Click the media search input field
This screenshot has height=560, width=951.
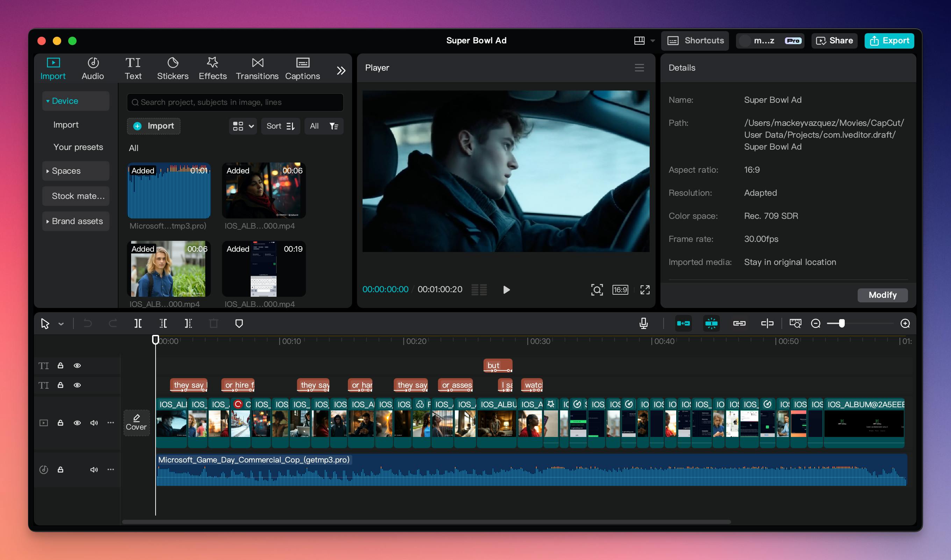pyautogui.click(x=235, y=102)
